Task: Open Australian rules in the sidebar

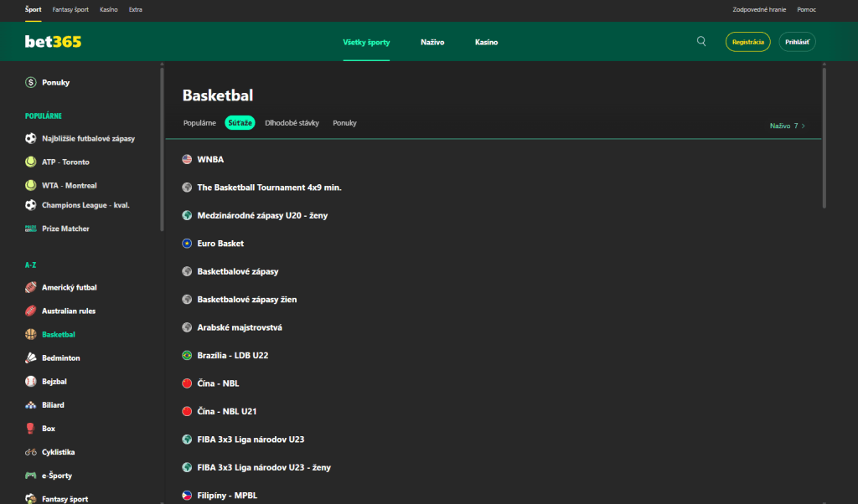Action: coord(69,311)
